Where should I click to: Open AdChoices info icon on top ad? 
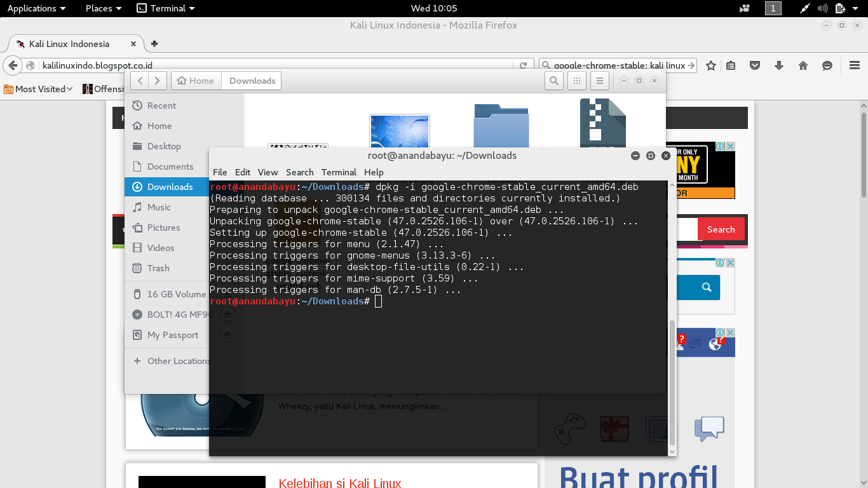(x=721, y=146)
